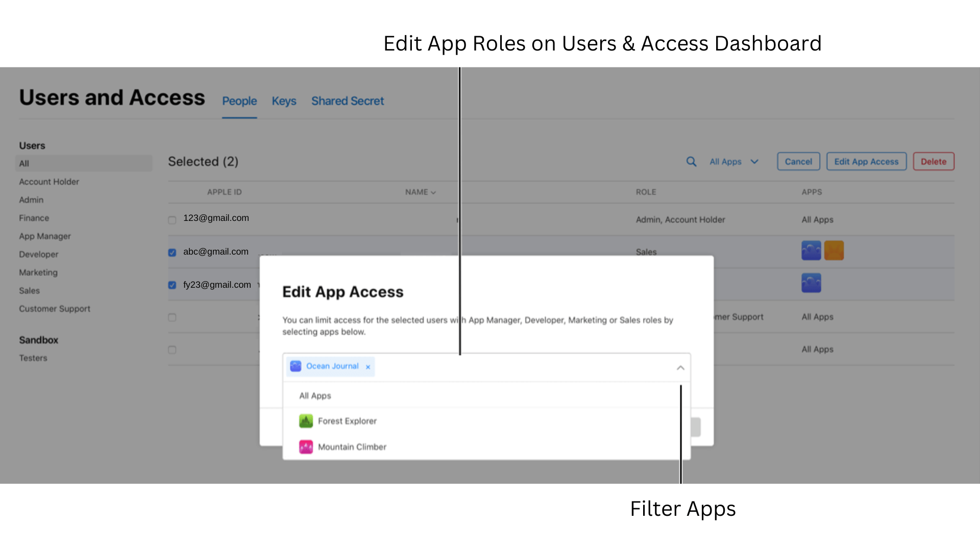Select the Mountain Climber app icon
Screen dimensions: 980x551
click(x=306, y=446)
